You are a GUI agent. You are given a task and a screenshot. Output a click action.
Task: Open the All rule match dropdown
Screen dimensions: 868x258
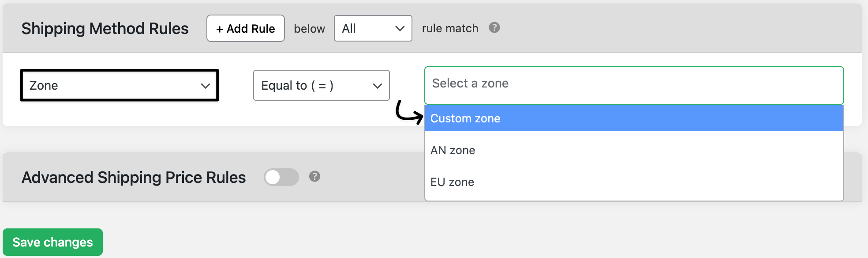pyautogui.click(x=373, y=28)
